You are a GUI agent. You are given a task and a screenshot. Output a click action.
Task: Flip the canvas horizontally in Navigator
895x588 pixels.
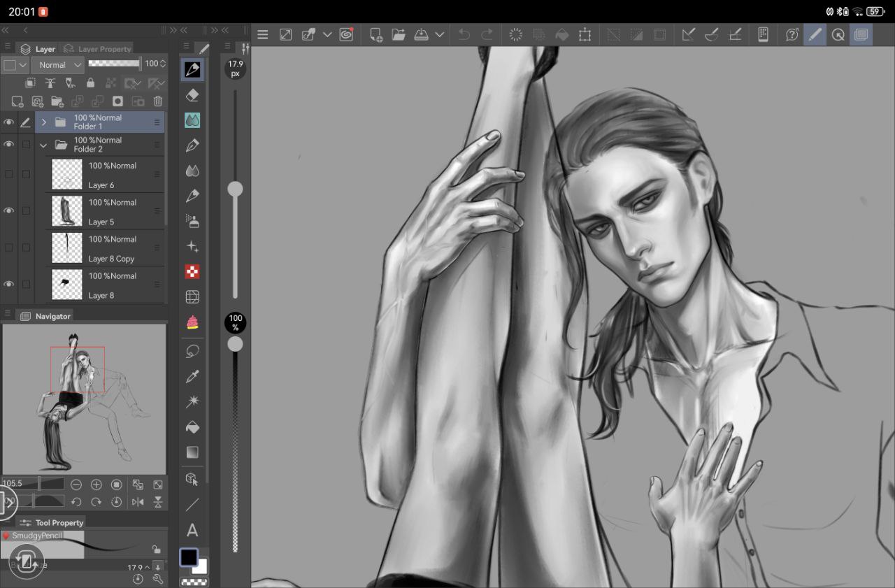click(x=138, y=502)
